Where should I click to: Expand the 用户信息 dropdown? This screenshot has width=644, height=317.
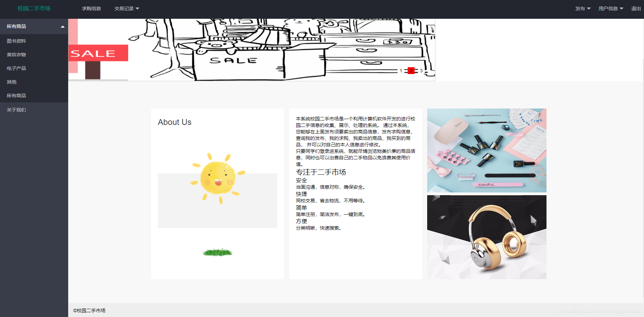[x=610, y=9]
